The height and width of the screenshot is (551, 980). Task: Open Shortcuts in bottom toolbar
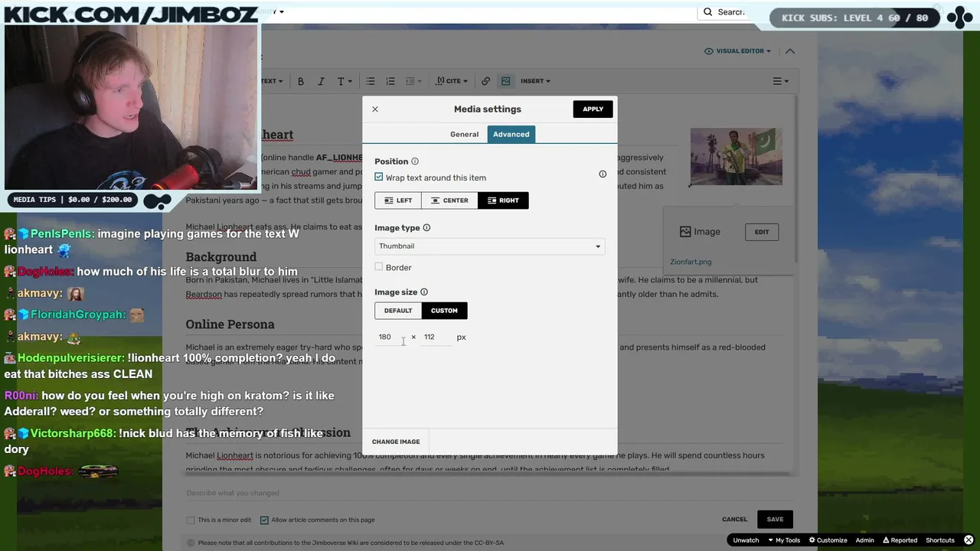coord(940,540)
